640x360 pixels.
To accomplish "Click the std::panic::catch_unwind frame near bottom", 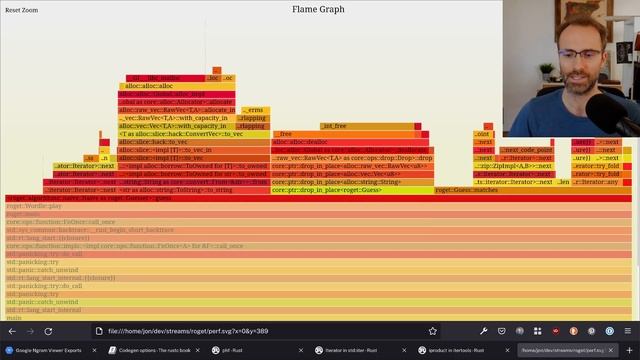I will (x=318, y=302).
